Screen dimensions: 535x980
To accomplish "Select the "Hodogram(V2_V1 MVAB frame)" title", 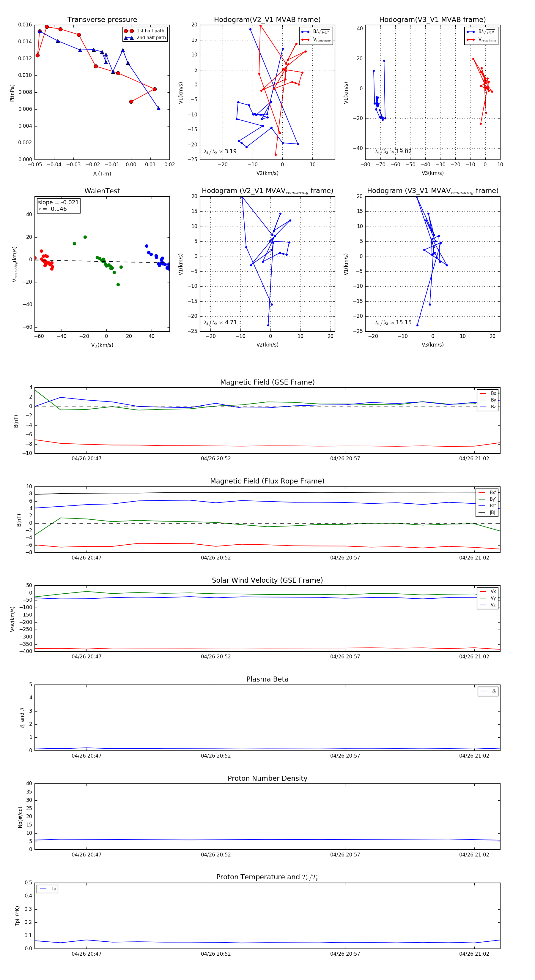I will [267, 20].
